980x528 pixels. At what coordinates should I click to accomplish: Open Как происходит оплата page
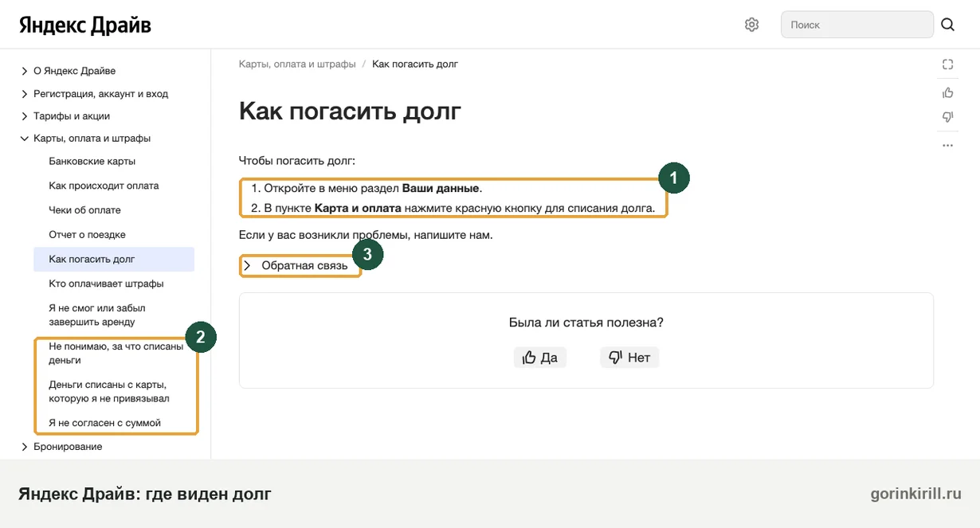104,186
